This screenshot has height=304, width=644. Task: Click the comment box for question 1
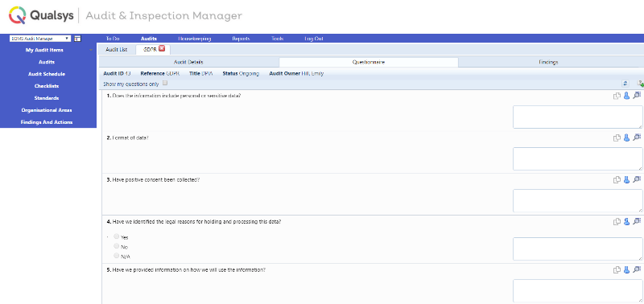coord(577,117)
